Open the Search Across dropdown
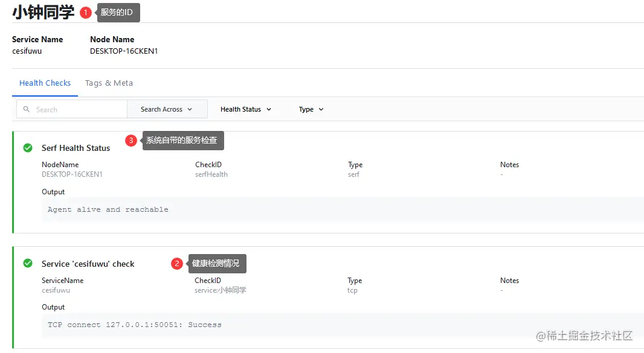The width and height of the screenshot is (644, 353). (167, 109)
